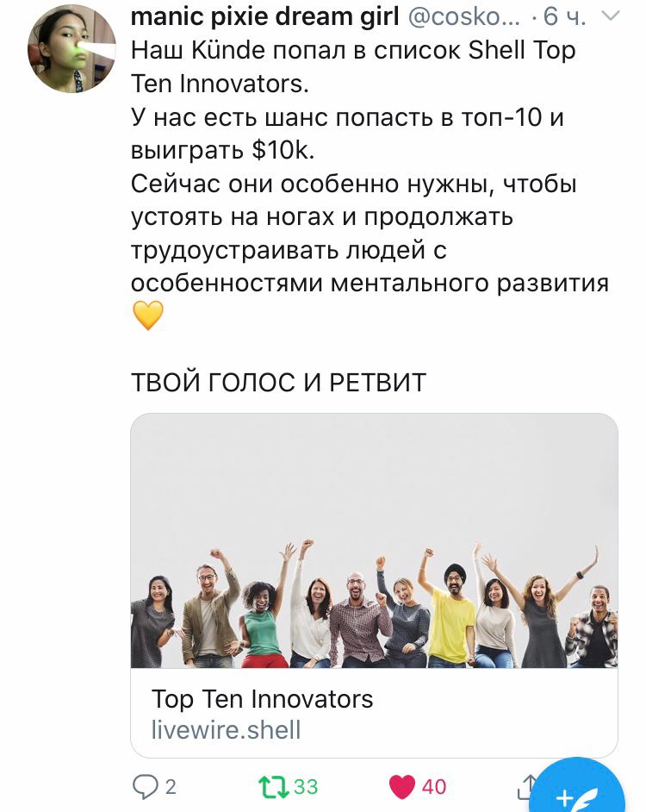Tap the ТВОЙ ГОЛОС И РЕТВИТ text line
Viewport: 646px width, 812px height.
(x=278, y=383)
